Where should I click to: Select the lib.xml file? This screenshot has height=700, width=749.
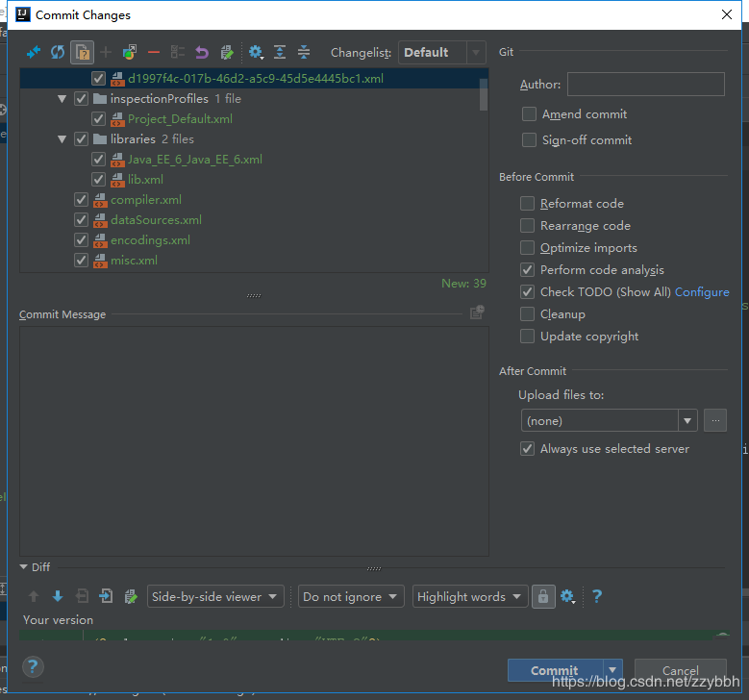tap(145, 180)
